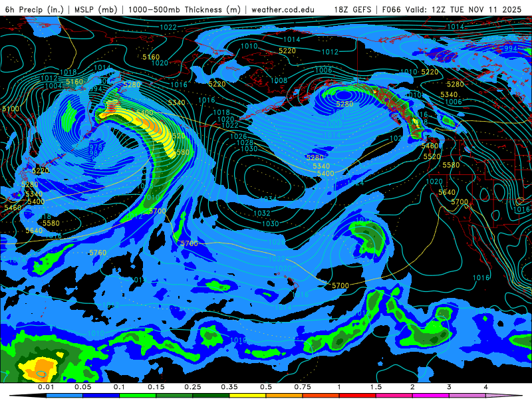Click the 978 low pressure contour label
The height and width of the screenshot is (399, 532).
click(x=96, y=147)
